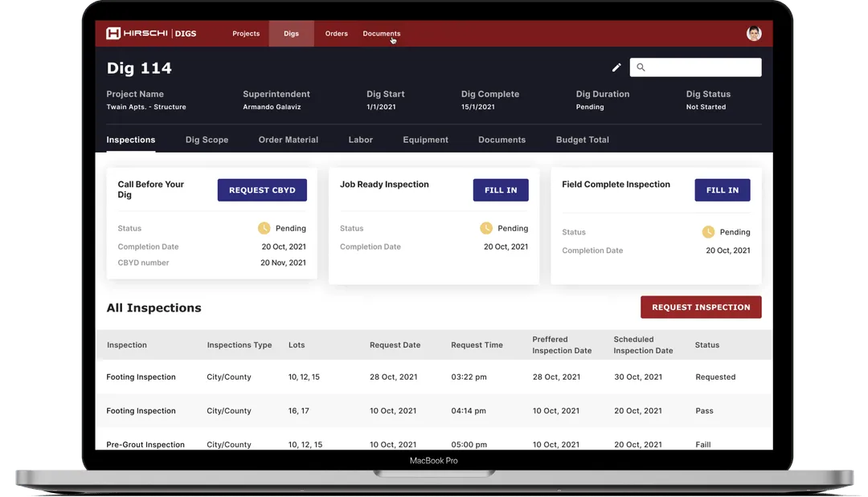The width and height of the screenshot is (868, 497).
Task: Open the user avatar in the top right
Action: [753, 33]
